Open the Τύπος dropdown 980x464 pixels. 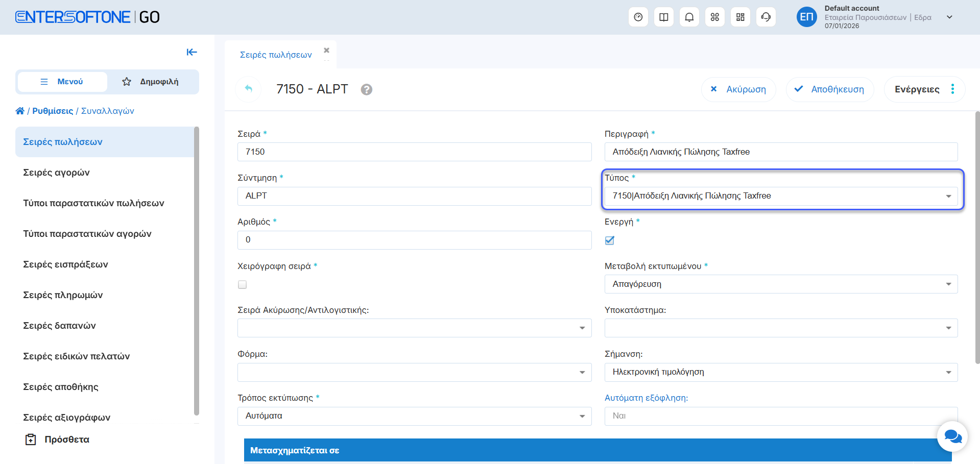click(x=780, y=196)
